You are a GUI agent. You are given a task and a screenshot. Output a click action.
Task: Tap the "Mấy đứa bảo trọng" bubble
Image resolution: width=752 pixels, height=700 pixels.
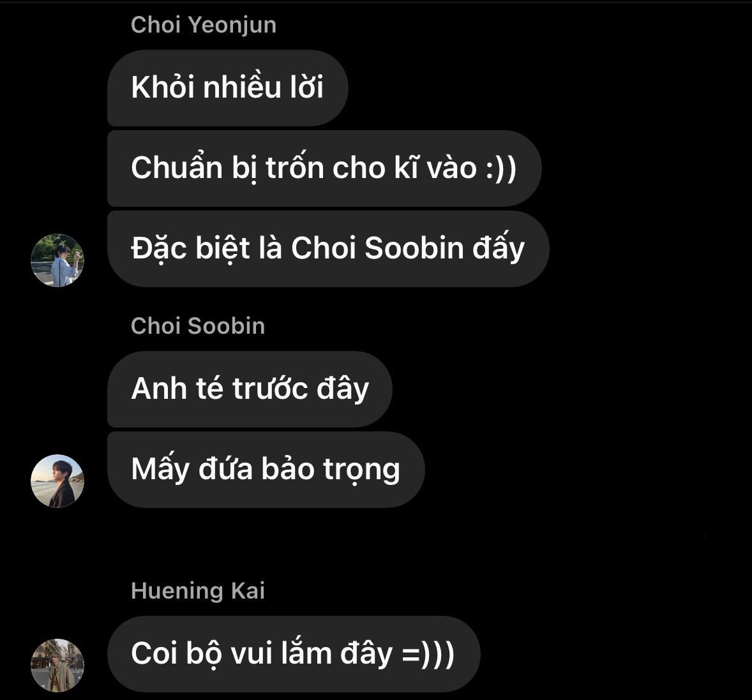266,470
